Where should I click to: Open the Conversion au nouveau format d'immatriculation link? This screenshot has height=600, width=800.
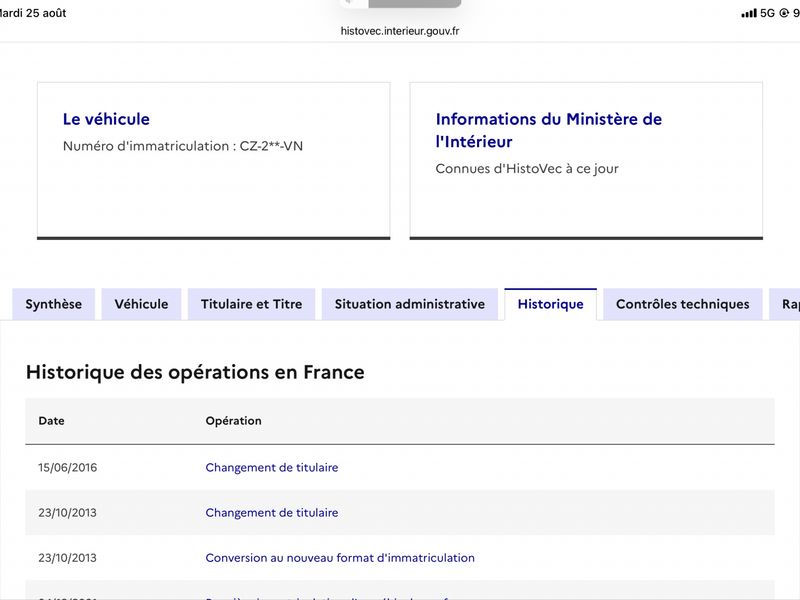pos(340,558)
